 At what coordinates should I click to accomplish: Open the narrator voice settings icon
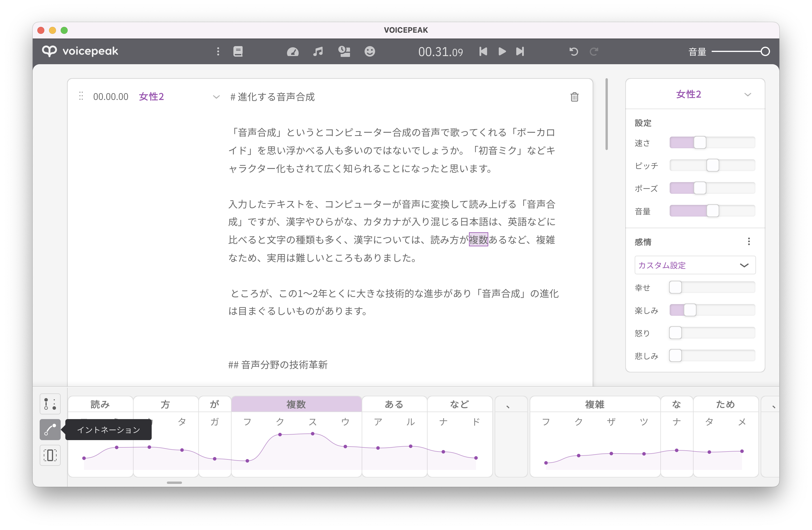click(344, 52)
